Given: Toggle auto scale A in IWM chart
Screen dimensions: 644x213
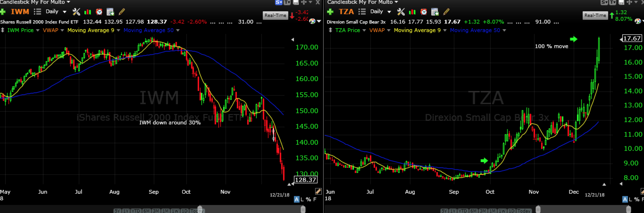Looking at the screenshot, I should 297,199.
